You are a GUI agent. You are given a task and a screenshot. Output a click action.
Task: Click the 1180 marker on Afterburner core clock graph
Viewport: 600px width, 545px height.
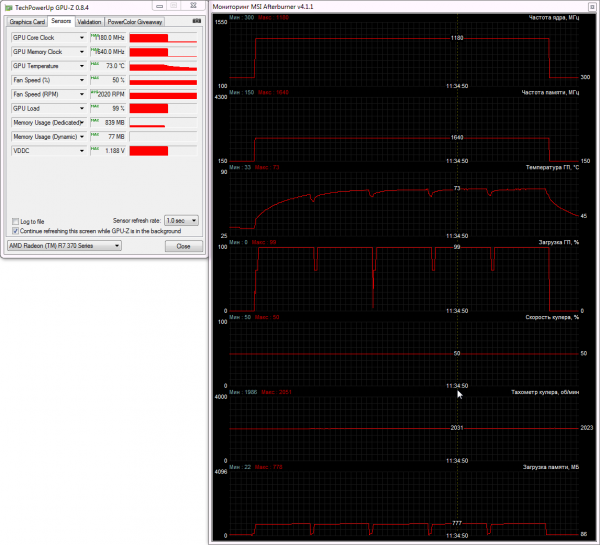[457, 38]
